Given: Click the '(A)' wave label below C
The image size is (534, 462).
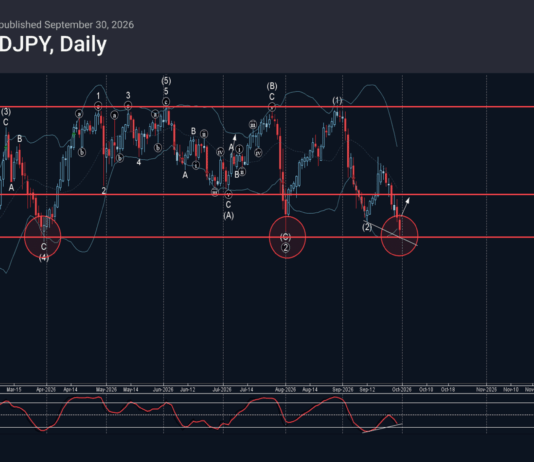Looking at the screenshot, I should (229, 216).
